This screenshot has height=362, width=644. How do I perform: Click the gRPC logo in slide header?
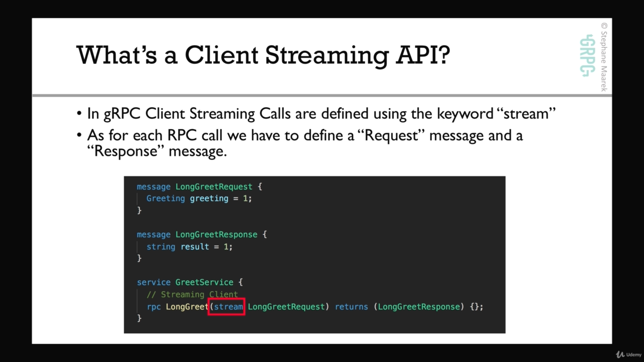point(587,55)
